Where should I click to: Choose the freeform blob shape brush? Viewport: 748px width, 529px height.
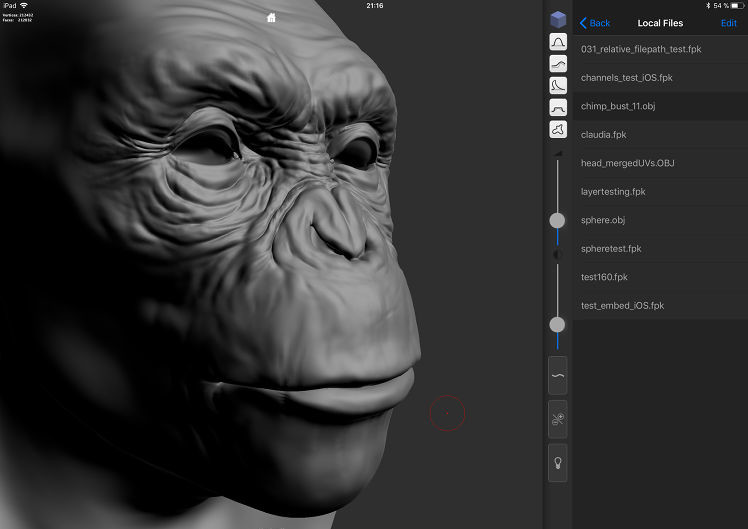[x=558, y=129]
